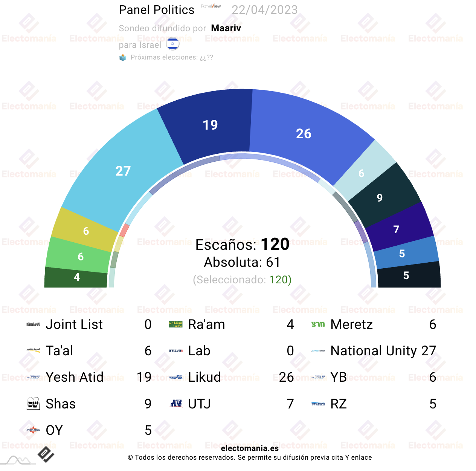Click the Joint List legend entry

pyautogui.click(x=89, y=324)
